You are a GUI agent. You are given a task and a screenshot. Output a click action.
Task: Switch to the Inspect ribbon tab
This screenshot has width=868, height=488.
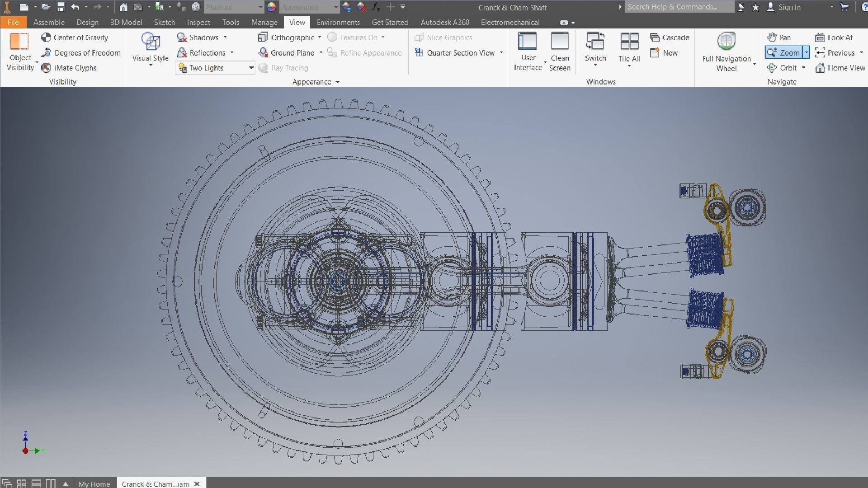pos(198,22)
